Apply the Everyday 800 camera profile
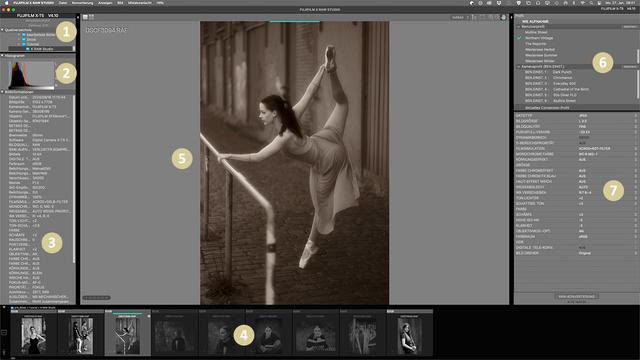 pyautogui.click(x=564, y=83)
